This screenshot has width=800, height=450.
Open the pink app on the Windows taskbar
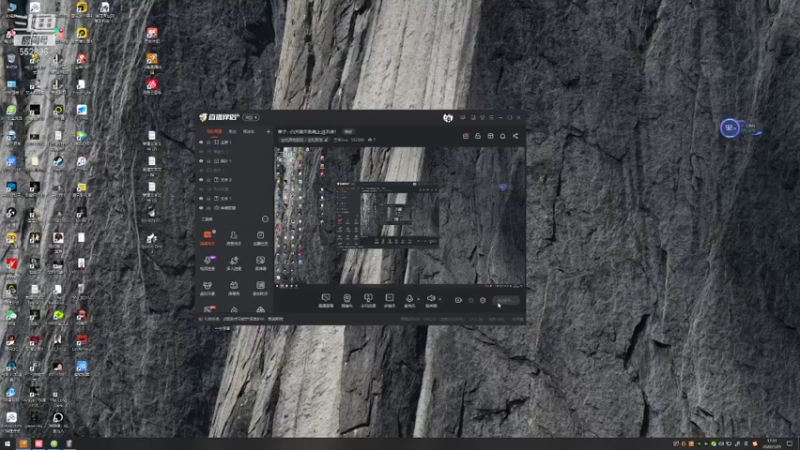pyautogui.click(x=39, y=444)
